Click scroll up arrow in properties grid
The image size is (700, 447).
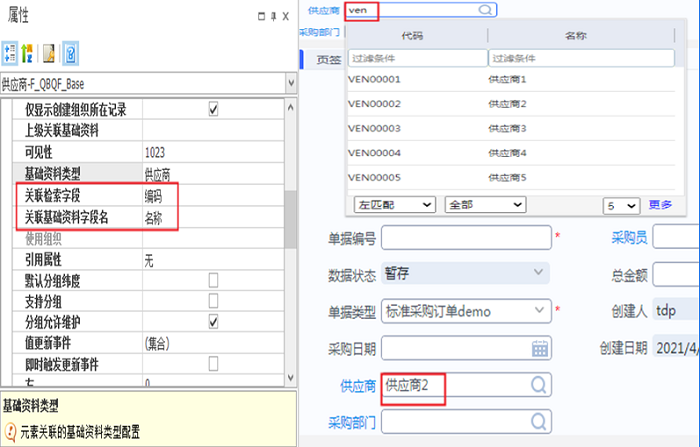point(291,107)
